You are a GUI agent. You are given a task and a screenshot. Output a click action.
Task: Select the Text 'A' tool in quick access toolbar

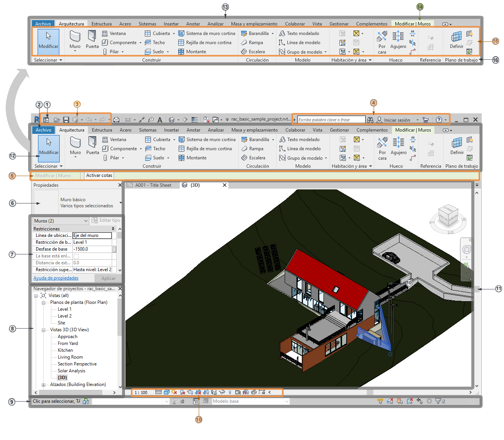160,120
